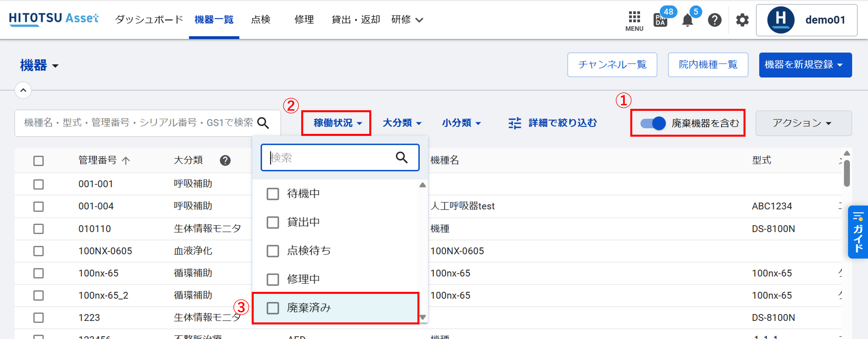Click the table vertical scrollbar thumb

point(846,173)
